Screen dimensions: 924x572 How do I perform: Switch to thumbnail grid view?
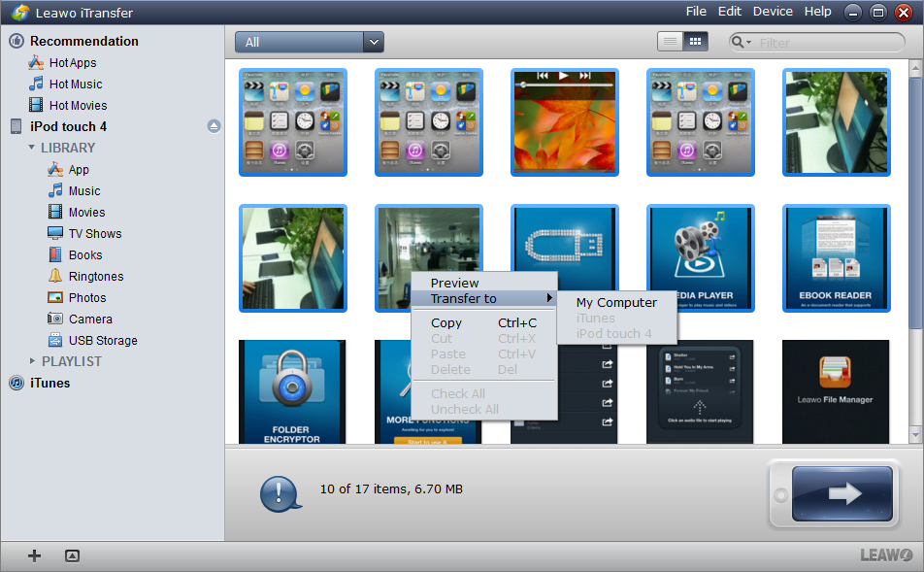pyautogui.click(x=695, y=42)
